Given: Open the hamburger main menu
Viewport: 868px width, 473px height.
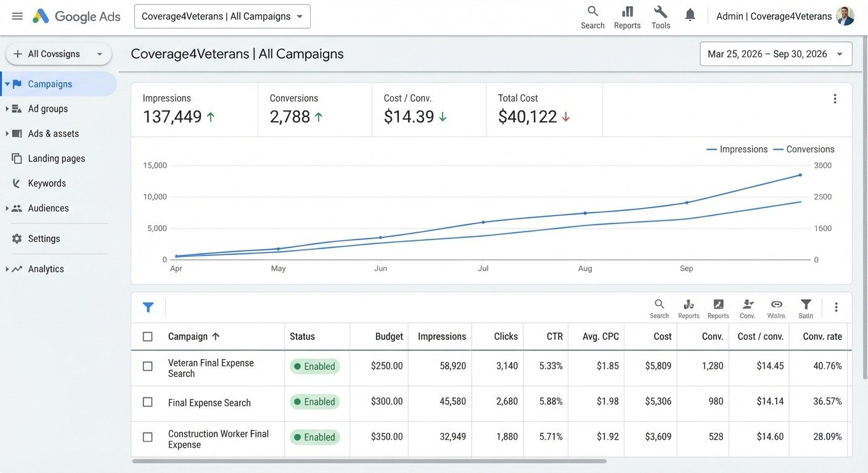Looking at the screenshot, I should [x=17, y=16].
